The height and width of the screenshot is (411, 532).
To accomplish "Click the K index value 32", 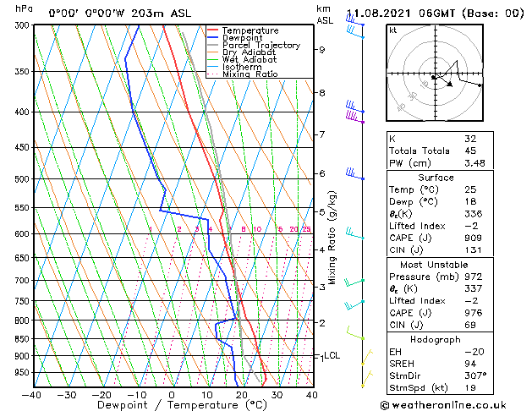I will coord(470,139).
